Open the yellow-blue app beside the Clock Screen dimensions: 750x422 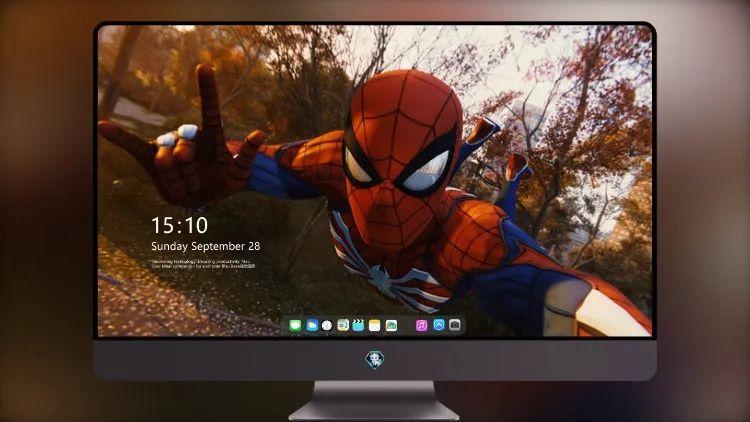[343, 326]
